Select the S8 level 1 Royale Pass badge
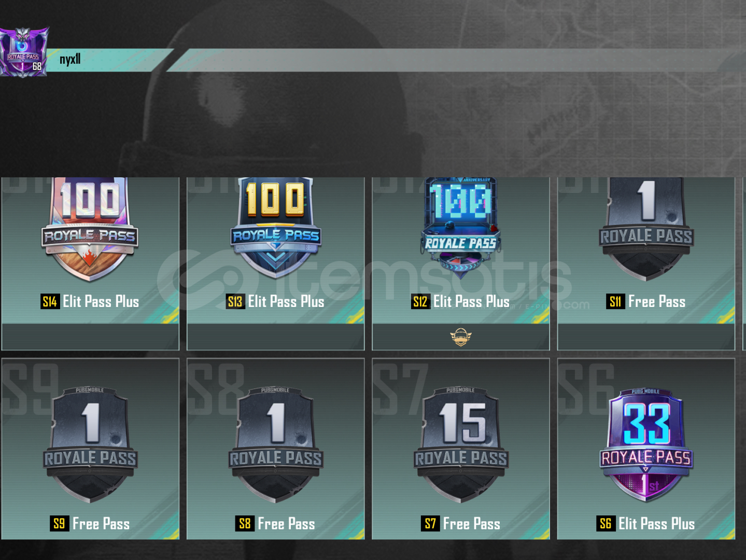The width and height of the screenshot is (746, 560). [276, 445]
